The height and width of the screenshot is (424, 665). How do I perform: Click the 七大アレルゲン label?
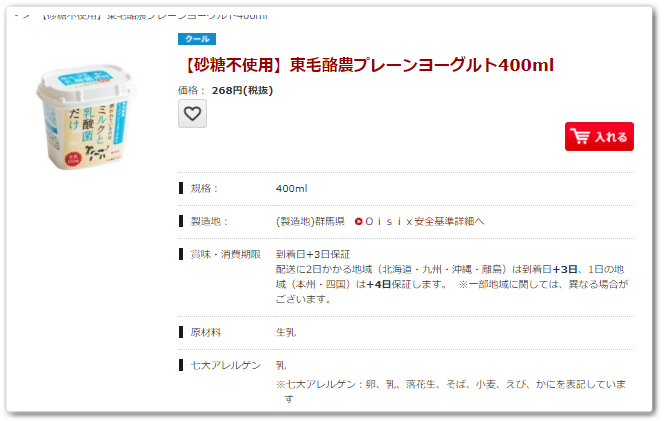click(x=226, y=365)
